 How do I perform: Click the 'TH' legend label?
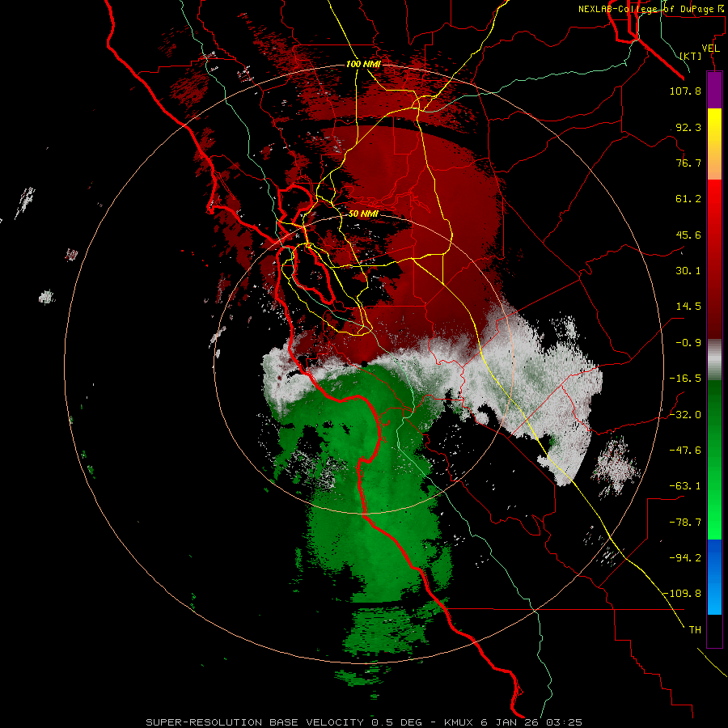695,630
